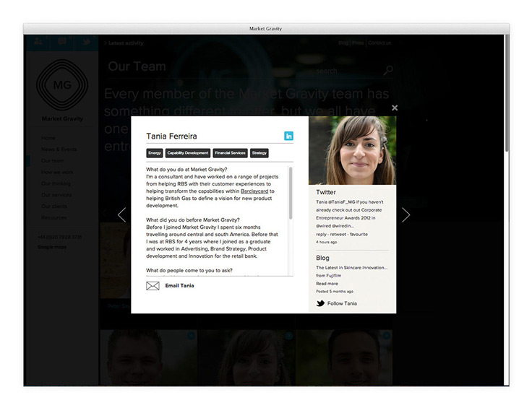Select the Strategy tag
The height and width of the screenshot is (413, 532).
point(259,153)
